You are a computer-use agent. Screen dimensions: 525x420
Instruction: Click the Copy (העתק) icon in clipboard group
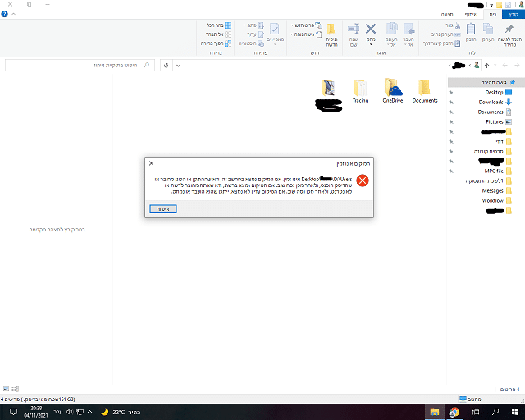488,30
